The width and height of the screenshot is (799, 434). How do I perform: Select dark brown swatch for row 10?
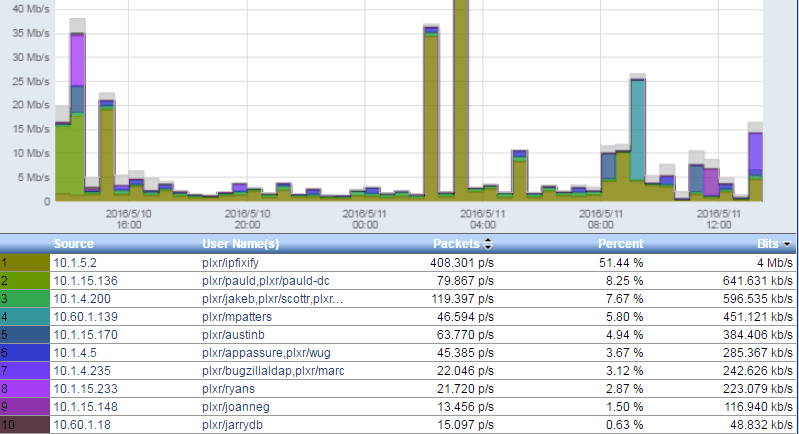(x=25, y=425)
